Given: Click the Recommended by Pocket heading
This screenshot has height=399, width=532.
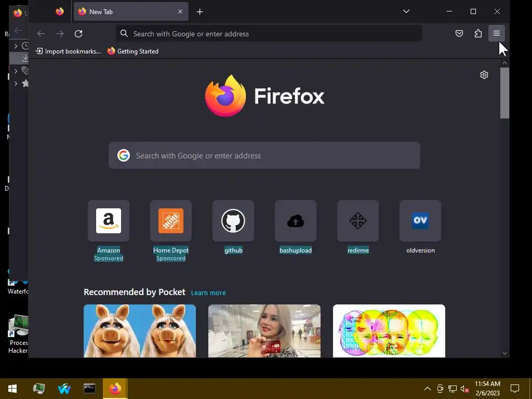Looking at the screenshot, I should click(x=135, y=292).
